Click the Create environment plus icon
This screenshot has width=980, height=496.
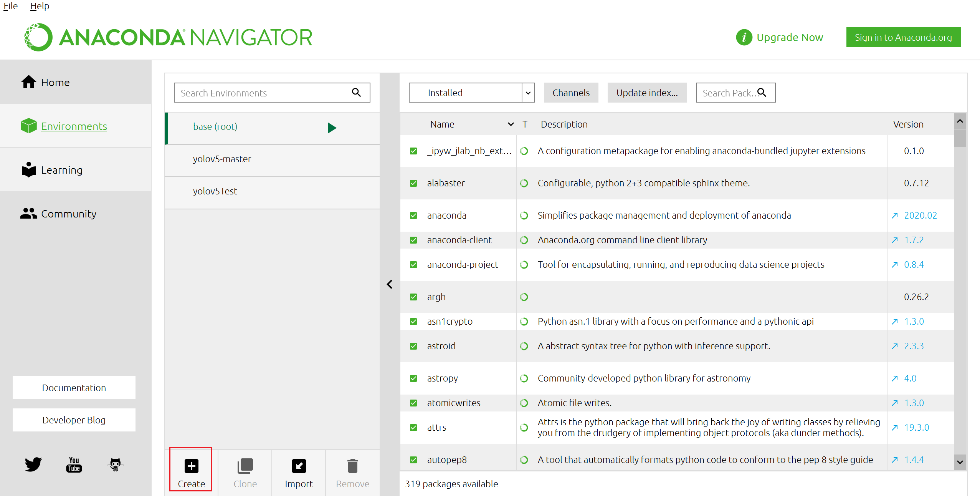click(191, 466)
